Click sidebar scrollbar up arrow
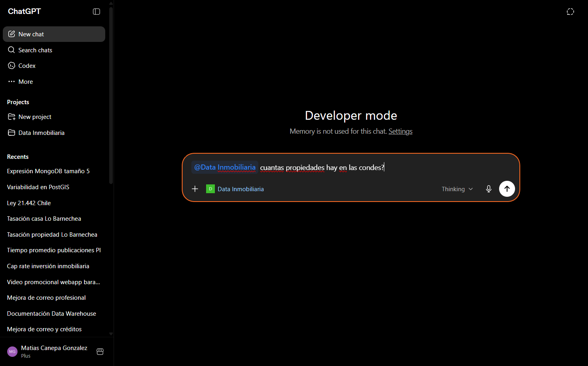 click(x=111, y=3)
